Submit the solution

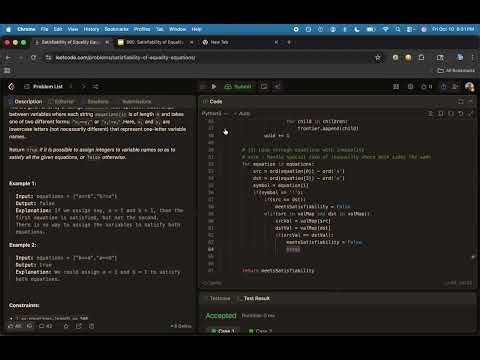pyautogui.click(x=238, y=87)
